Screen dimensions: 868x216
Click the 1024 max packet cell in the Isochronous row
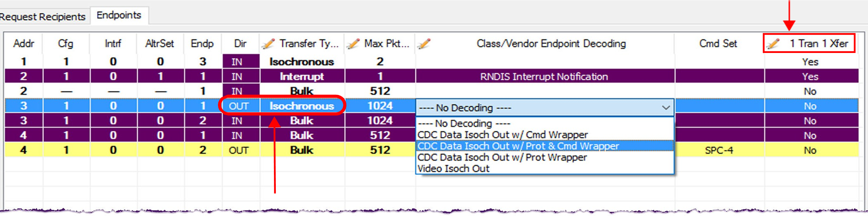pyautogui.click(x=380, y=106)
